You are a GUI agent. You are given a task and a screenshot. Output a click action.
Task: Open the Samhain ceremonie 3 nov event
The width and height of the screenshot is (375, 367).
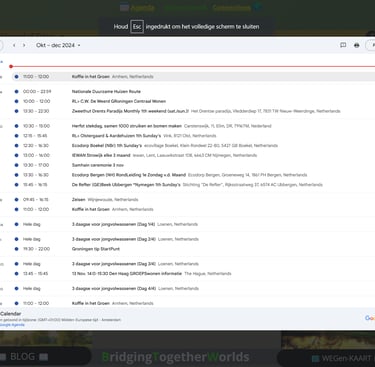point(193,165)
